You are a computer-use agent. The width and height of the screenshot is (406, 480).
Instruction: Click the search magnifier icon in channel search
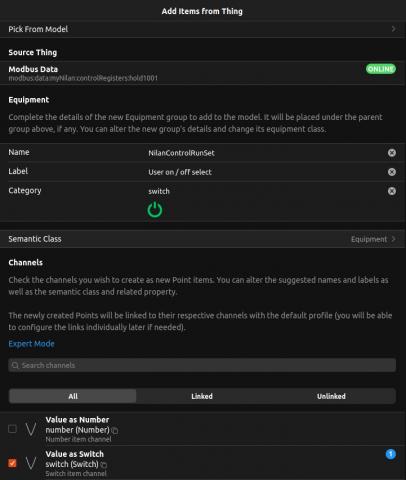click(15, 365)
